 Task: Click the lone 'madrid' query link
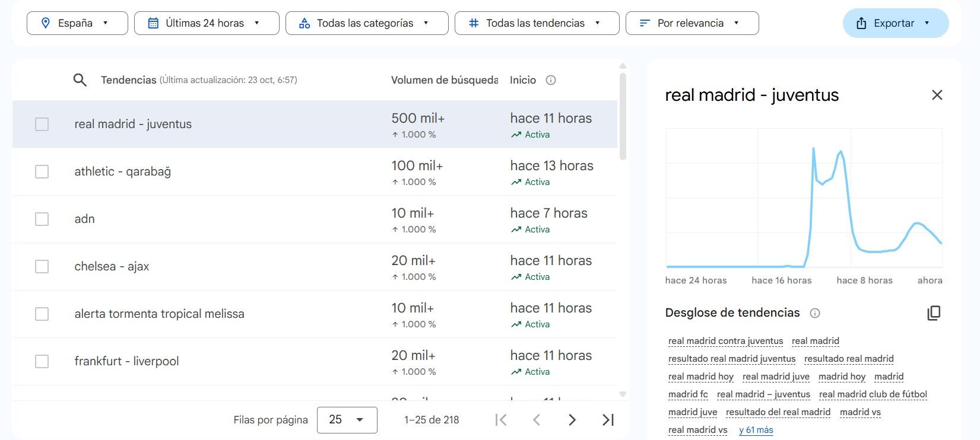click(889, 377)
